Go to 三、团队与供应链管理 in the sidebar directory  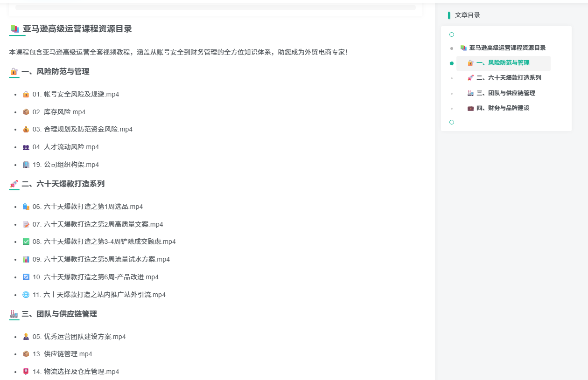coord(505,93)
